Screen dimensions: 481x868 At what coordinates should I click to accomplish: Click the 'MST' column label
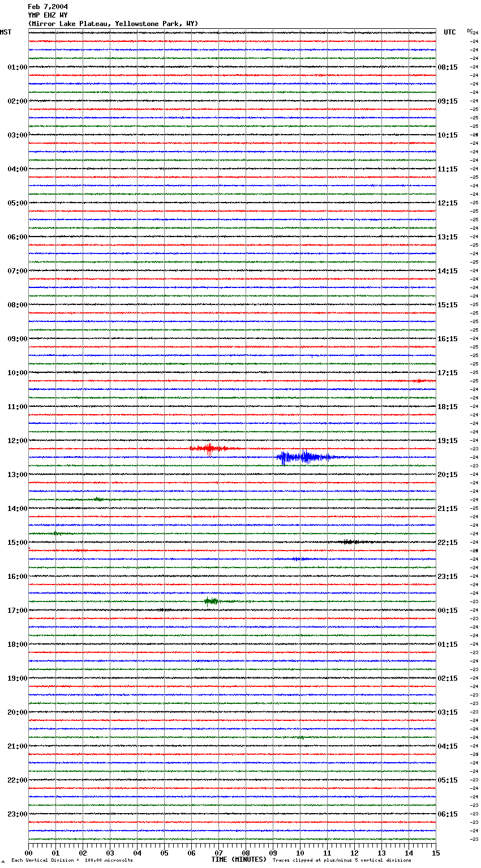(x=6, y=32)
